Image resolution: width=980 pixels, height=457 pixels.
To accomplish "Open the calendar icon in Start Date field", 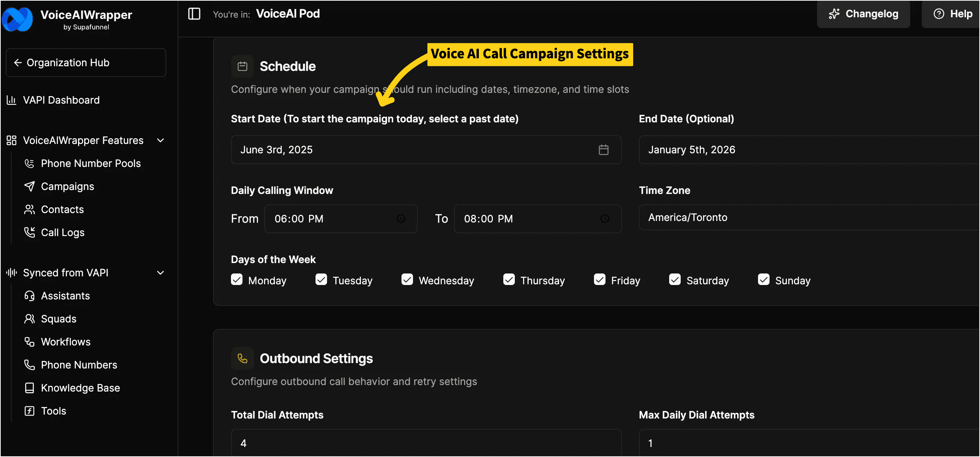I will tap(604, 150).
